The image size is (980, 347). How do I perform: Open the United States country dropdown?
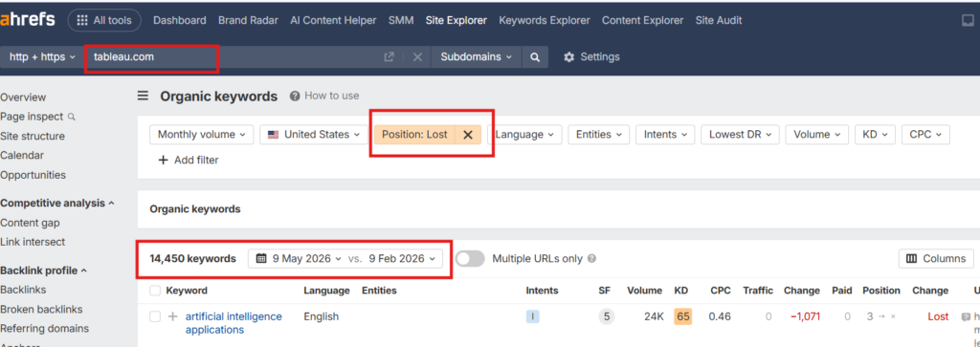314,134
